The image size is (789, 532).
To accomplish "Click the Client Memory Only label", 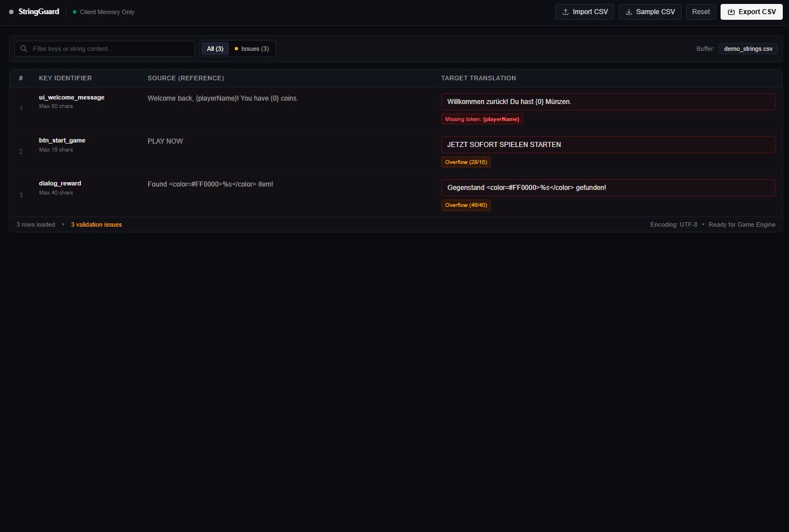I will tap(107, 12).
